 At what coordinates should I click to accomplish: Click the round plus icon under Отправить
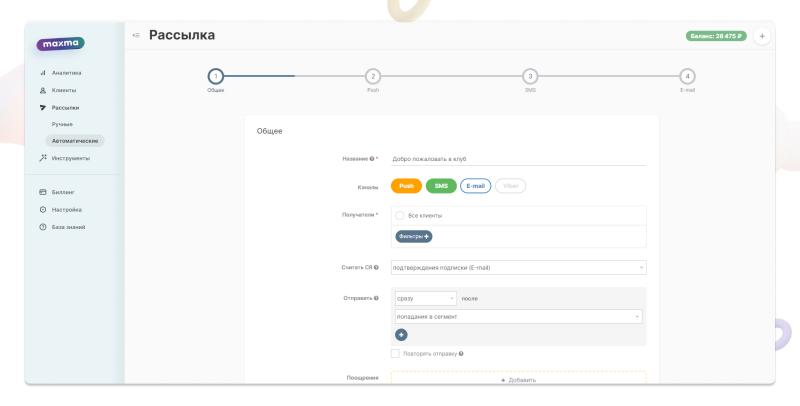[401, 334]
